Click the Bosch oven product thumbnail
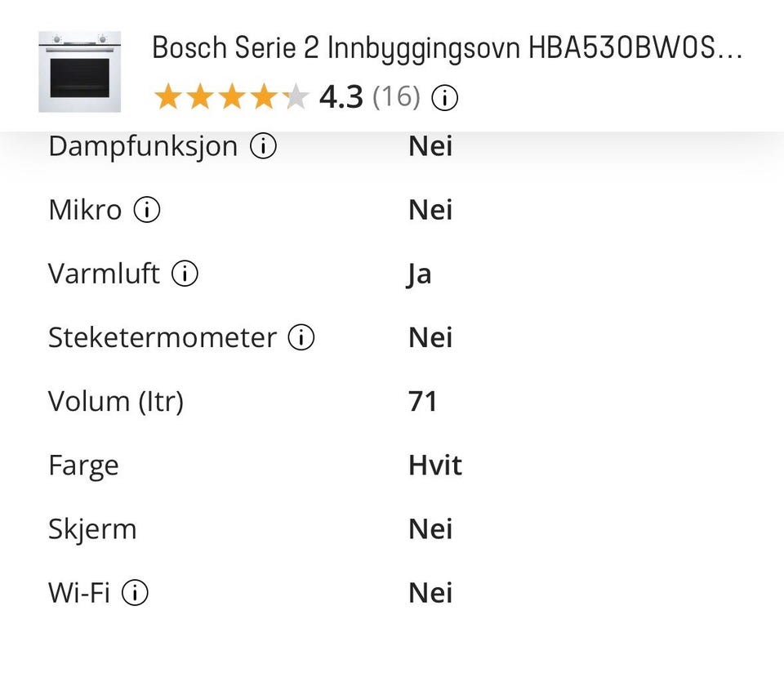This screenshot has width=784, height=673. coord(79,72)
